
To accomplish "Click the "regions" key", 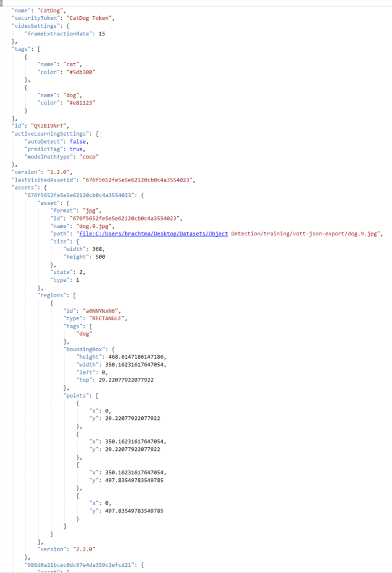I will [52, 295].
